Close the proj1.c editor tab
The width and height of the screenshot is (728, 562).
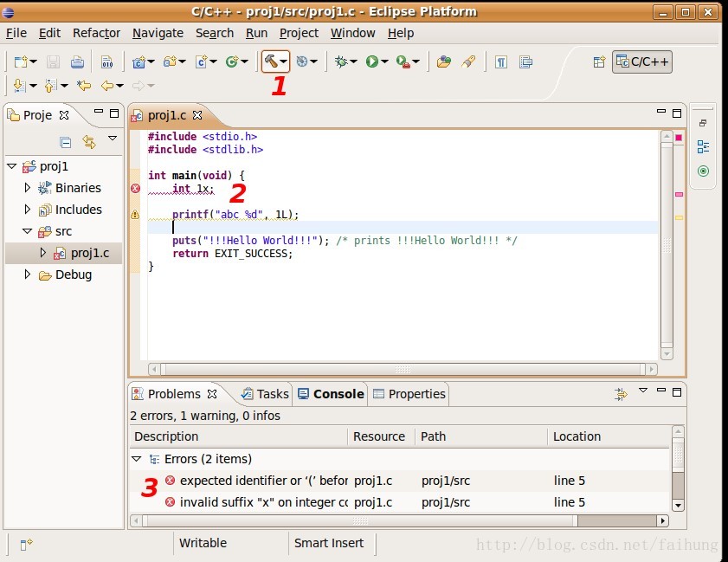tap(197, 115)
